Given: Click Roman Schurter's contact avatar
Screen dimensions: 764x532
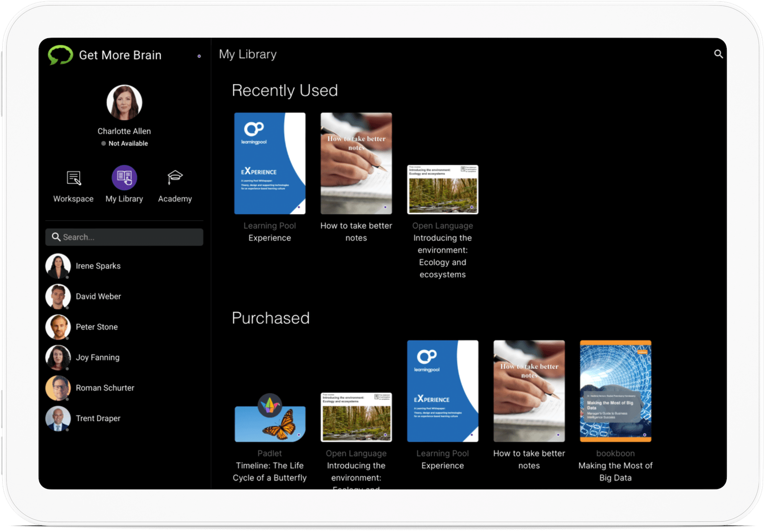Looking at the screenshot, I should point(58,388).
